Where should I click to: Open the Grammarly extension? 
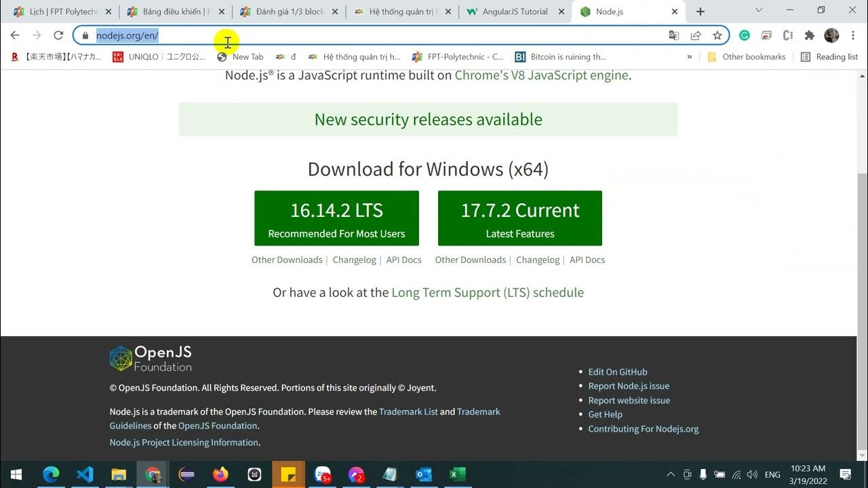click(745, 35)
